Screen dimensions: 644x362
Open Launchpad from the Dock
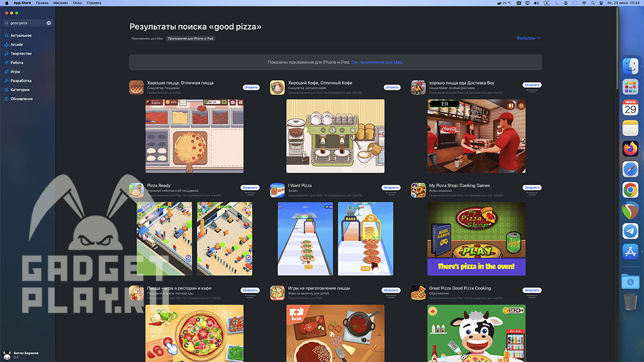630,87
